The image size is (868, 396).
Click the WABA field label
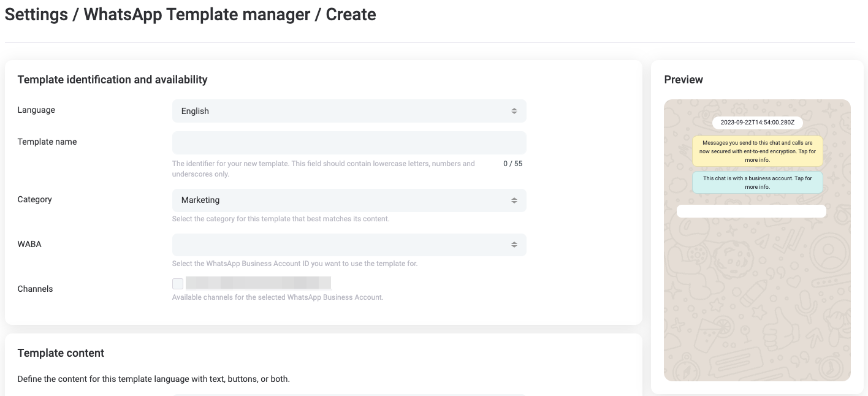pos(29,244)
